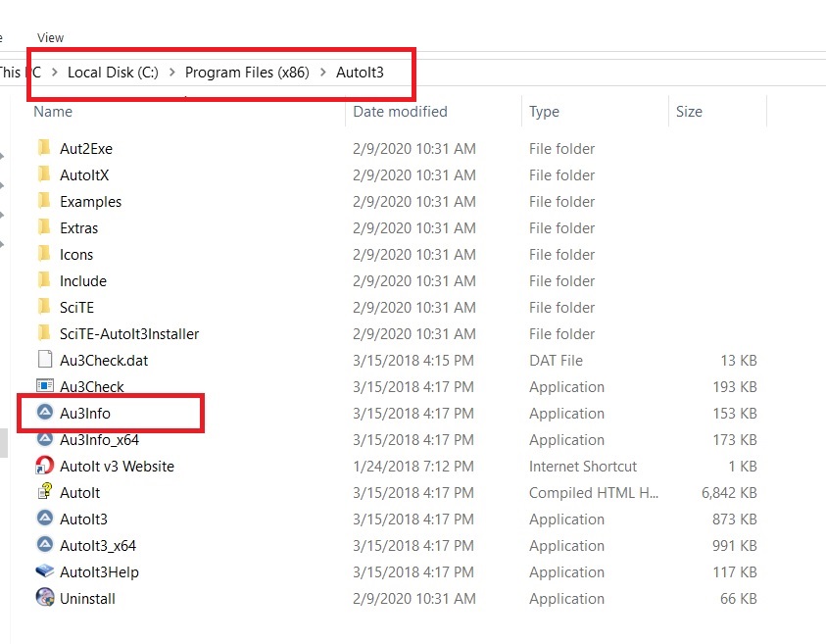The height and width of the screenshot is (644, 826).
Task: Select the AutoIt3_x64 application icon
Action: click(44, 546)
